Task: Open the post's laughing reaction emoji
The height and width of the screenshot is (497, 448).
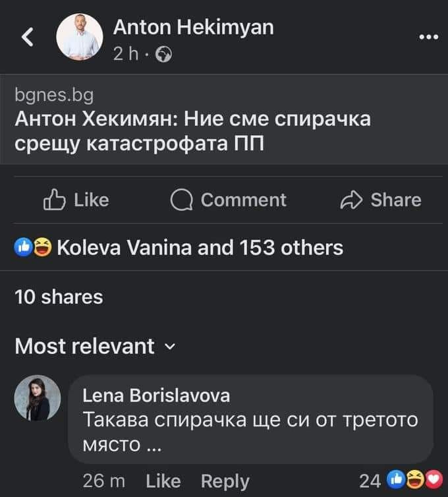Action: tap(43, 247)
